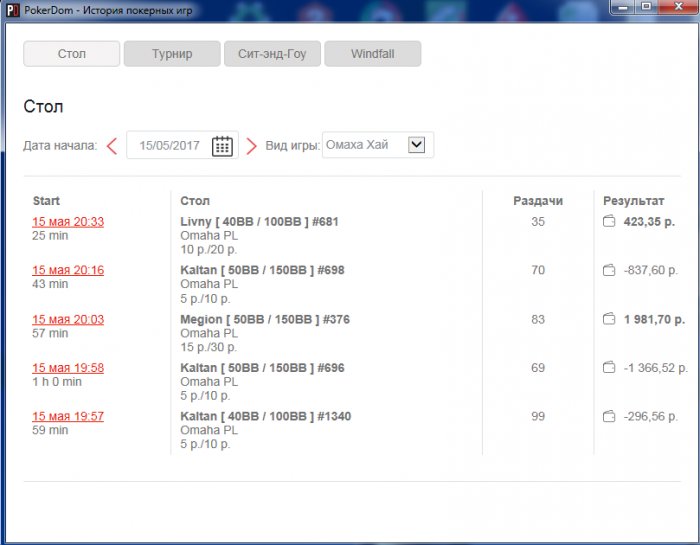The height and width of the screenshot is (545, 700).
Task: Click stakes text 10 р./20 р.
Action: (208, 250)
